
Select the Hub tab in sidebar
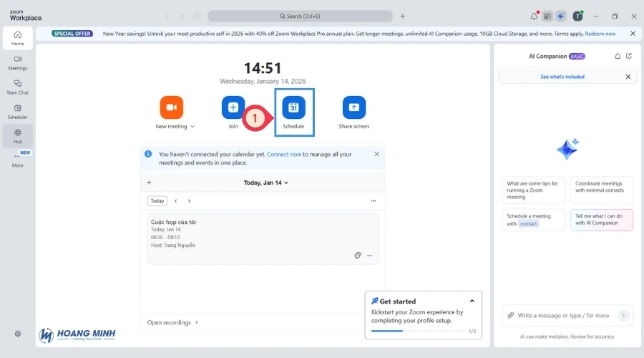coord(17,135)
